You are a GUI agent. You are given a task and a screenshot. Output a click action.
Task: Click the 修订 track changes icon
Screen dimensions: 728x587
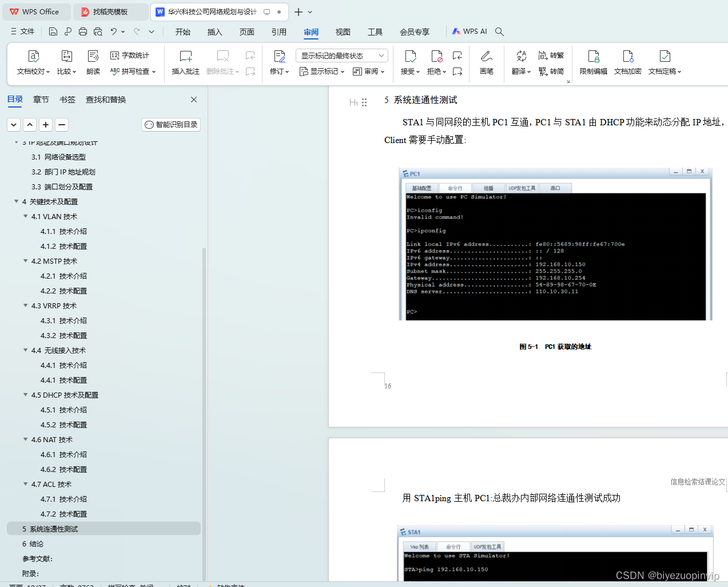click(x=279, y=56)
